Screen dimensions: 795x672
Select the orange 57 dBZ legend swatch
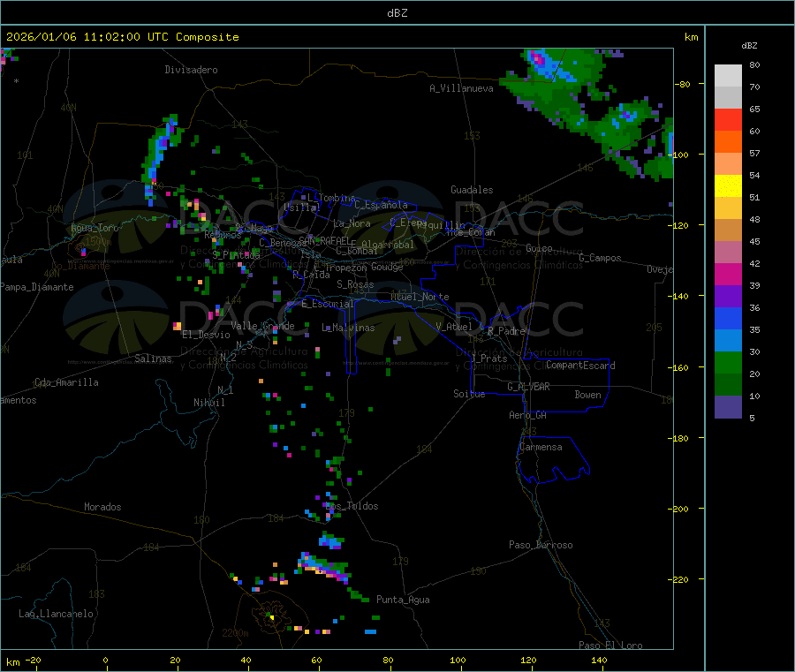point(728,142)
